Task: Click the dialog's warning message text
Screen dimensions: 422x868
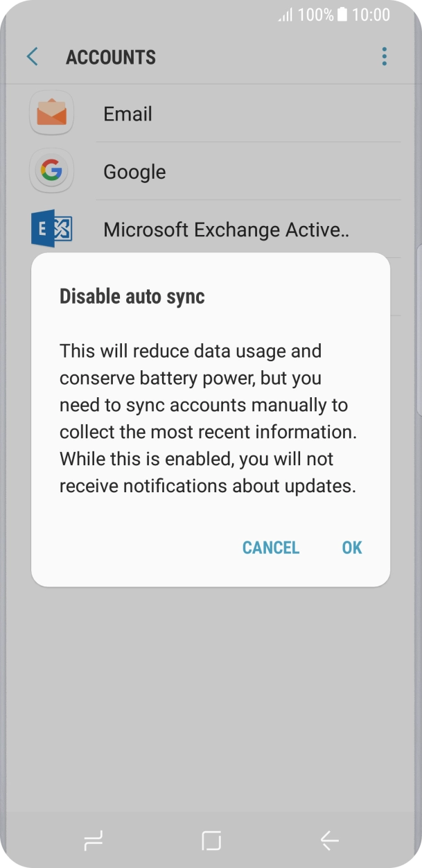Action: [208, 418]
